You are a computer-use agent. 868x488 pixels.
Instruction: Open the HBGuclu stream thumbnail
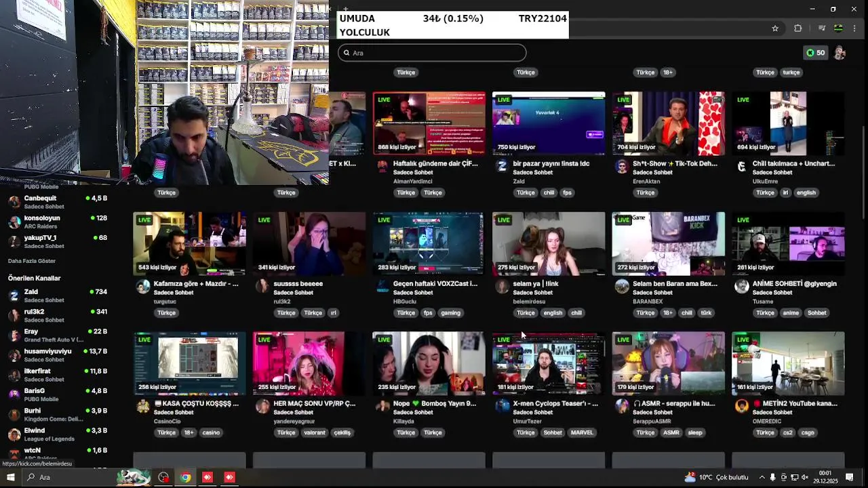(429, 243)
